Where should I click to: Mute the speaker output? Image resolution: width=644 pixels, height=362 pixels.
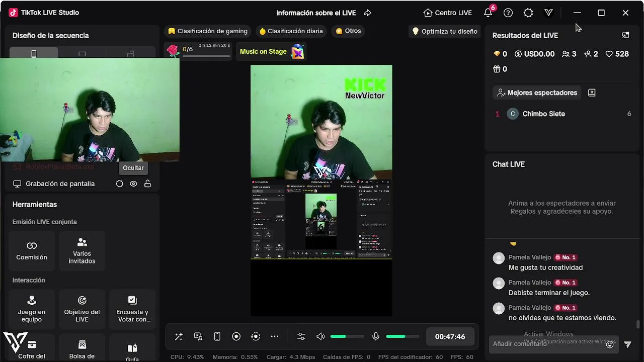(320, 337)
